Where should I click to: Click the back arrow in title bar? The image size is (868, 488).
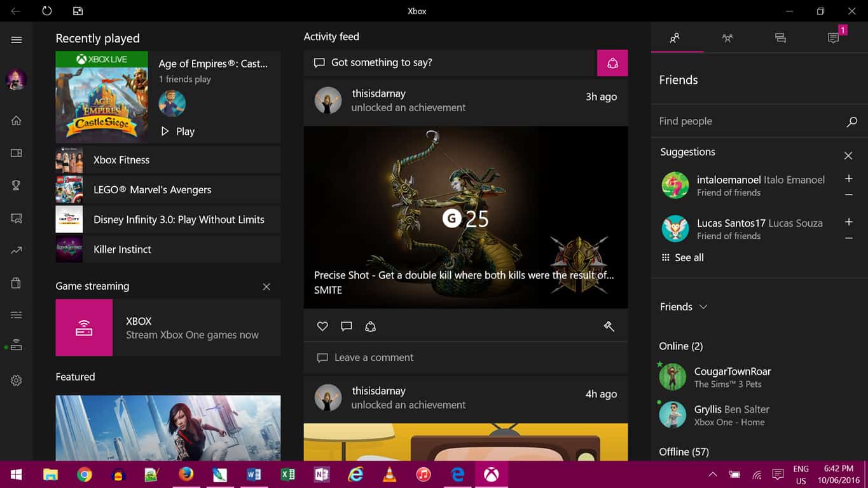15,11
